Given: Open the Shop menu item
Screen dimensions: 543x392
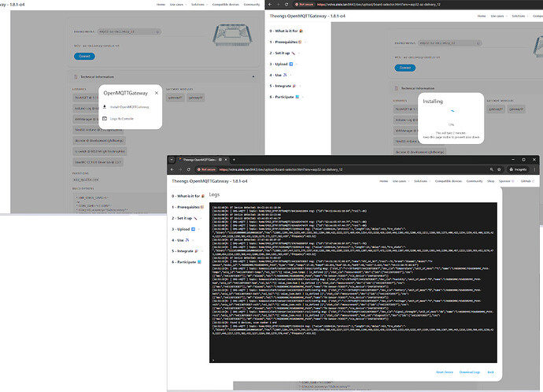Looking at the screenshot, I should click(491, 180).
